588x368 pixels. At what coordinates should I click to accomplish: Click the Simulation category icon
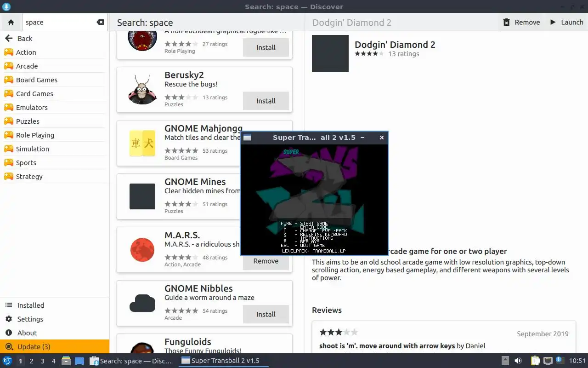pyautogui.click(x=8, y=149)
